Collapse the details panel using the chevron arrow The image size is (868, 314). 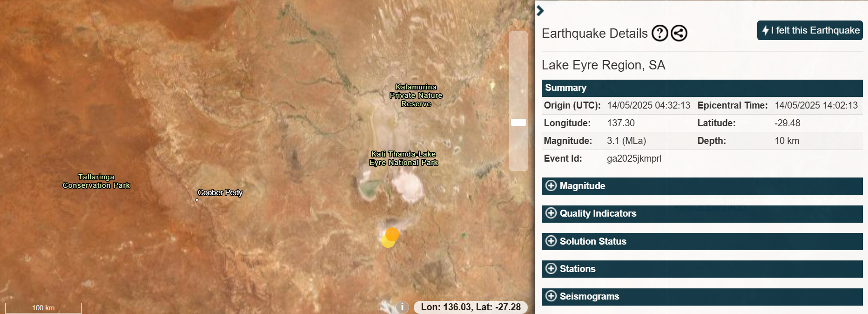pos(540,11)
